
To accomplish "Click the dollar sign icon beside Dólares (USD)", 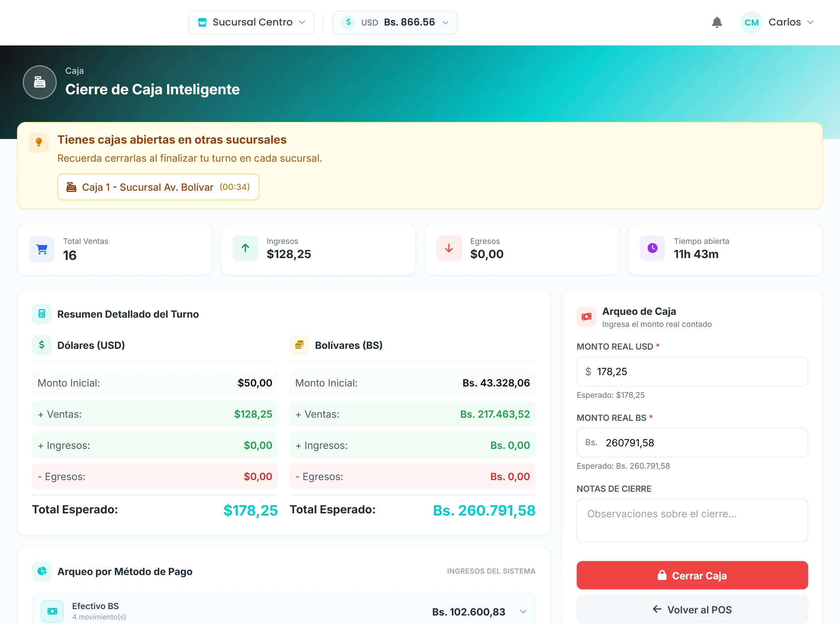I will pyautogui.click(x=42, y=345).
